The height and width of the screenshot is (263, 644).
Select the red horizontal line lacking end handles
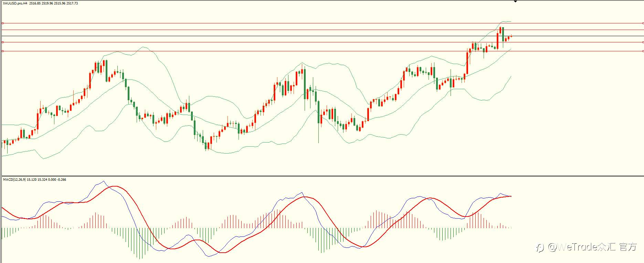[323, 30]
